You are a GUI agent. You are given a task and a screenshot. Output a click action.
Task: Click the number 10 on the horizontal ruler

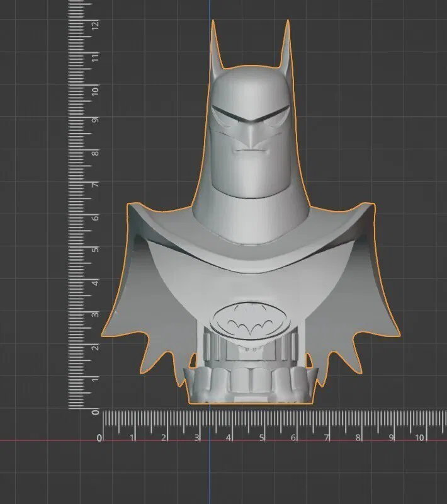coord(420,438)
